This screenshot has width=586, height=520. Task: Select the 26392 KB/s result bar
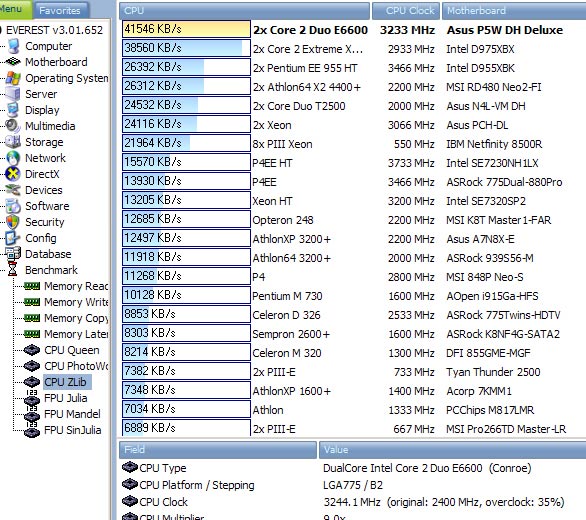point(186,67)
